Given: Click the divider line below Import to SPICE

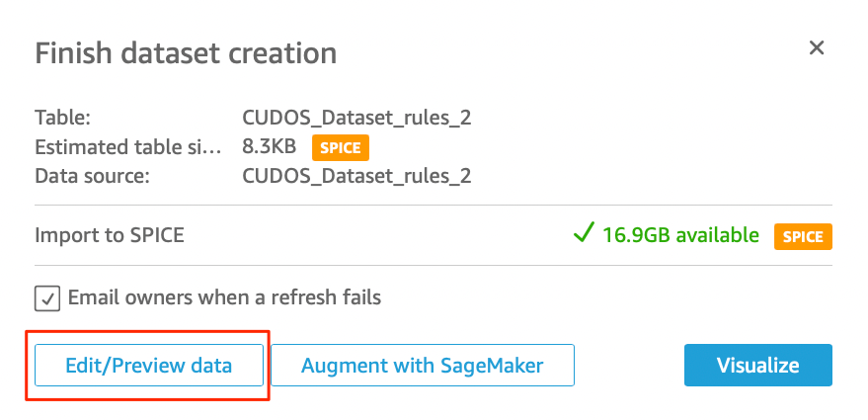Looking at the screenshot, I should pos(434,265).
